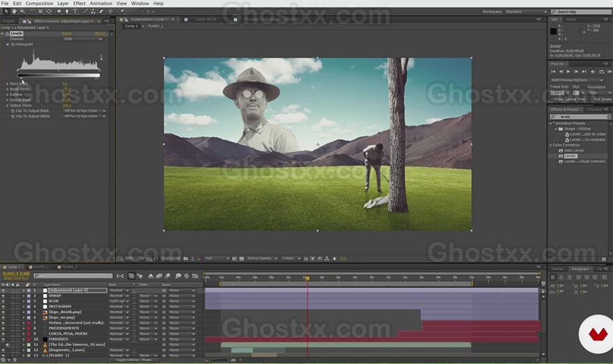Open the RAM Preview Options dropdown
This screenshot has height=364, width=613.
pyautogui.click(x=577, y=80)
